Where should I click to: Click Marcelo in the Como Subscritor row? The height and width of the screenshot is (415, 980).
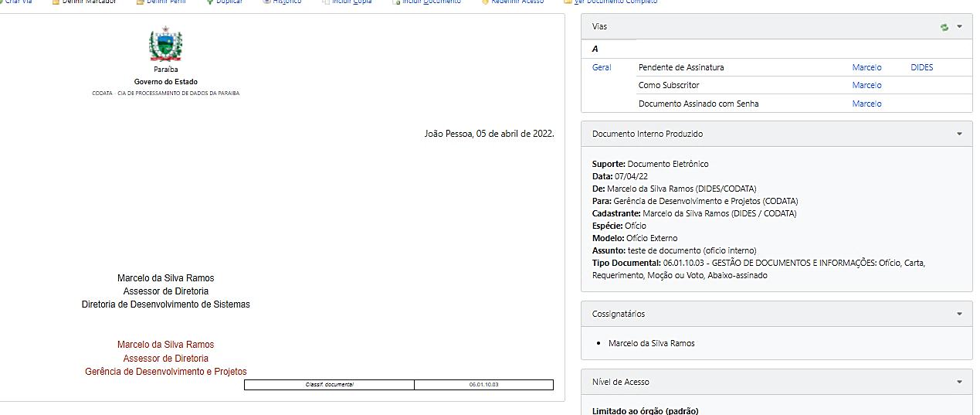click(x=866, y=86)
